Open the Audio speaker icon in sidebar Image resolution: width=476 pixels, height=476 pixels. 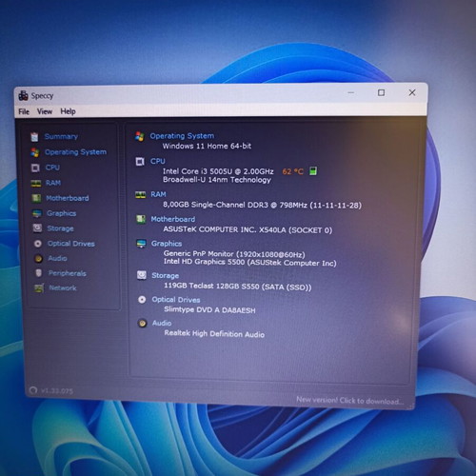click(38, 258)
